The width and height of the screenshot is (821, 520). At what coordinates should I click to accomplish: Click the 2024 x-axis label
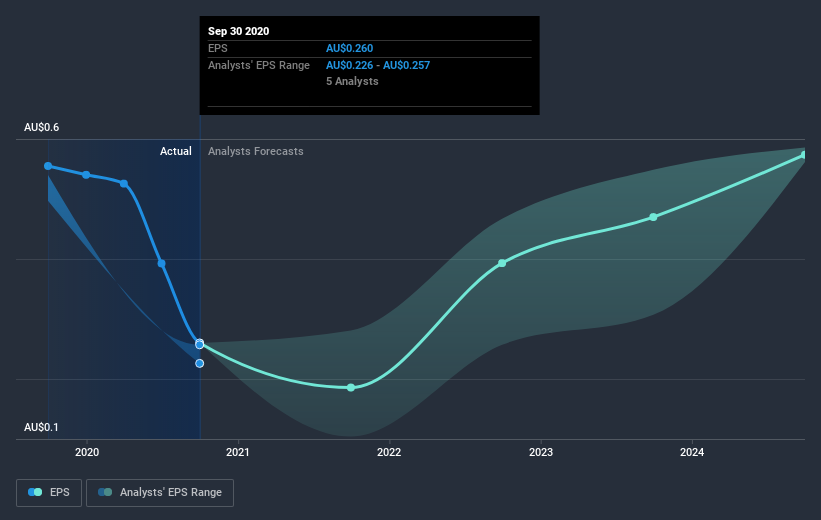point(691,452)
